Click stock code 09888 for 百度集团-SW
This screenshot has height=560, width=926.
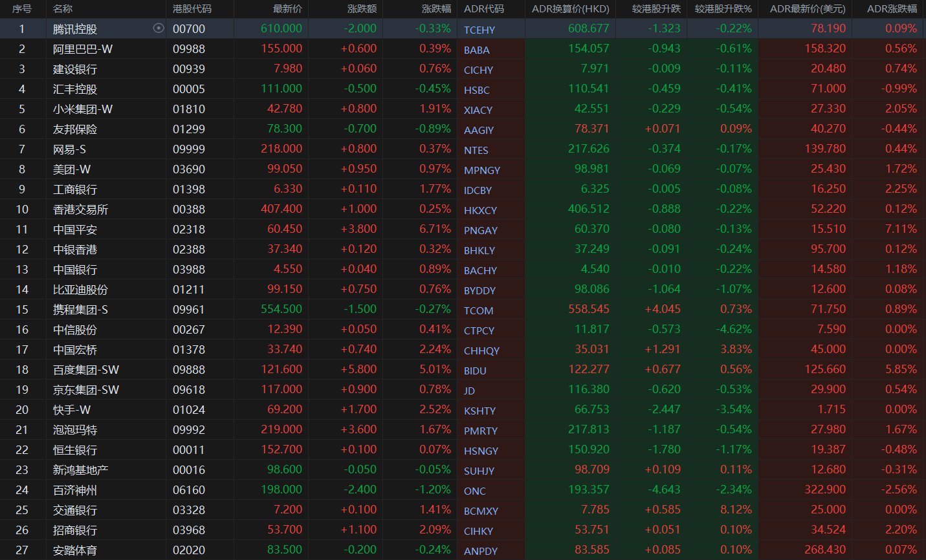(188, 370)
